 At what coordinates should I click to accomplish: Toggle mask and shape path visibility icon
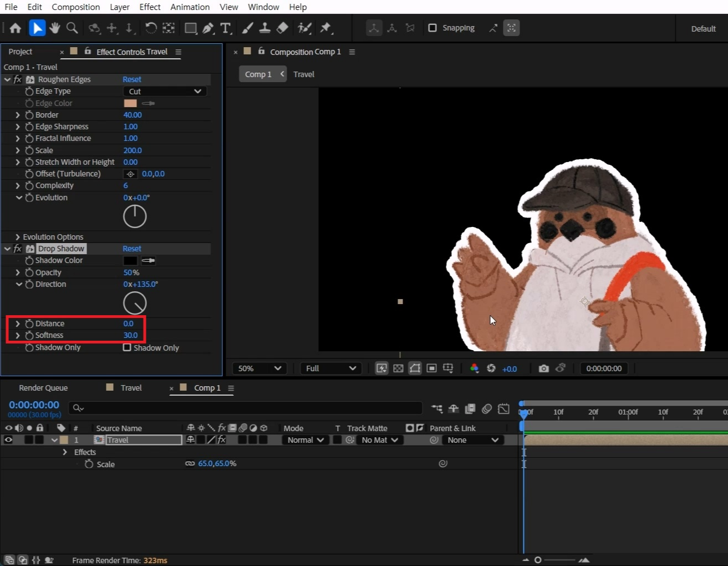pos(415,368)
